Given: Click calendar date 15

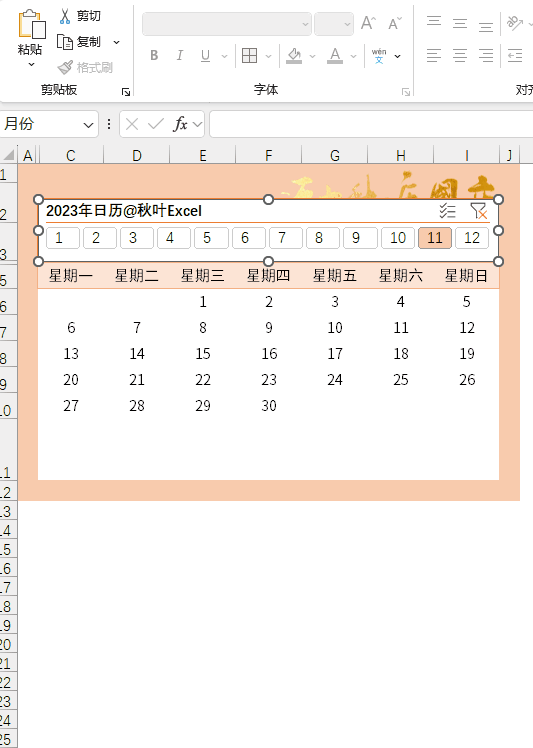Looking at the screenshot, I should [x=203, y=353].
